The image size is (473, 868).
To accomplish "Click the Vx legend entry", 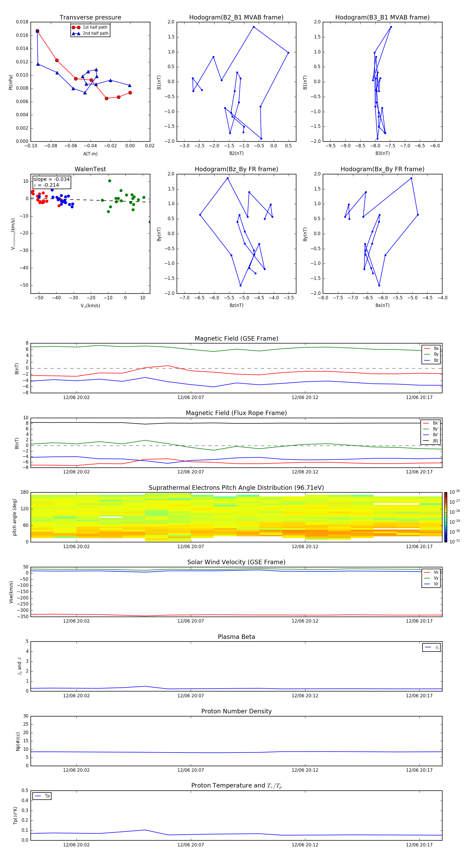I will (431, 572).
